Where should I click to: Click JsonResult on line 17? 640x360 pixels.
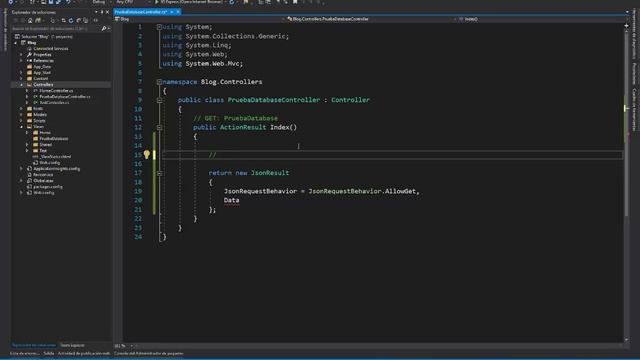270,173
